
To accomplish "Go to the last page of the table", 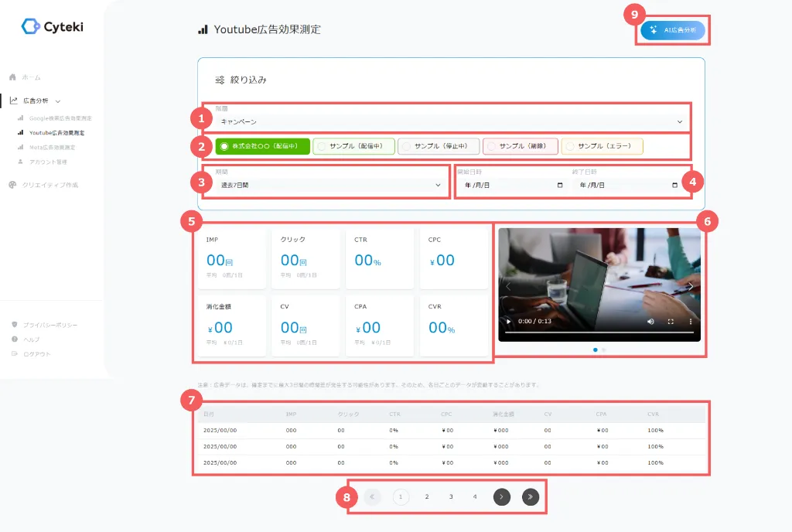I will click(530, 497).
